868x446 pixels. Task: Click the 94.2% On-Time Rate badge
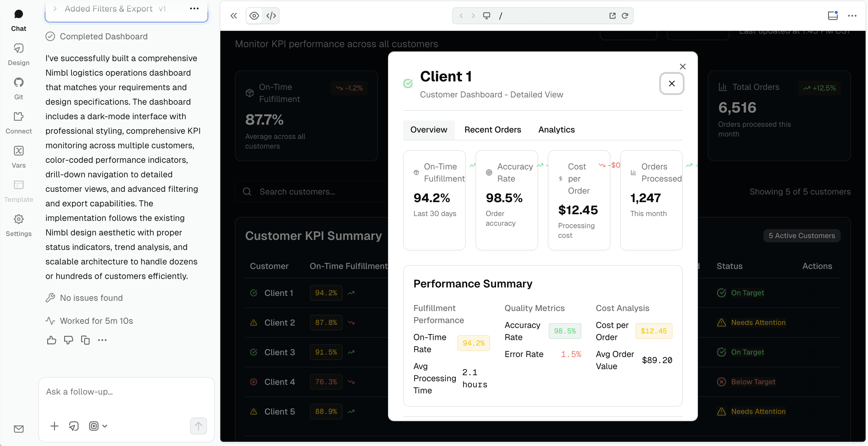pos(473,343)
